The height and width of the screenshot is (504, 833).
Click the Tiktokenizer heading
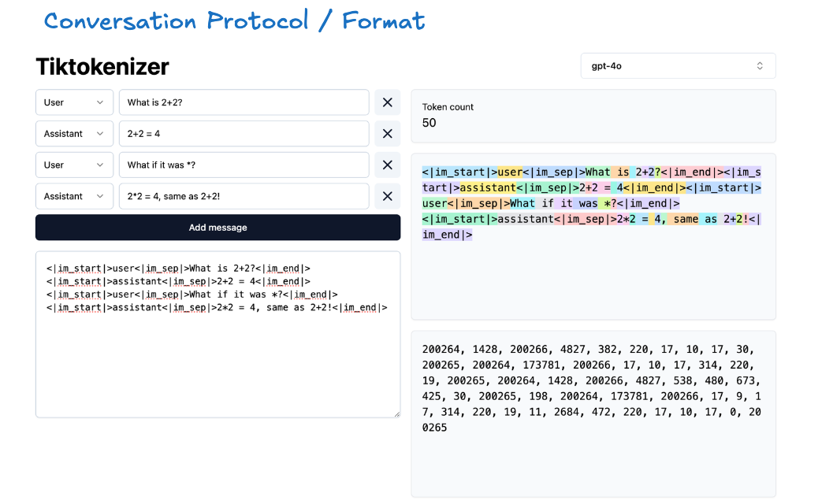click(102, 67)
